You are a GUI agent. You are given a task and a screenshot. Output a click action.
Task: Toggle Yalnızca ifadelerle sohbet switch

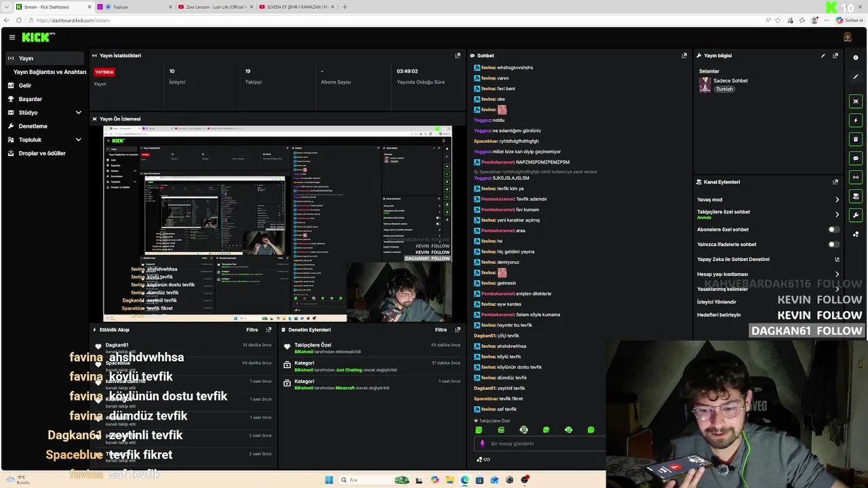(x=833, y=244)
